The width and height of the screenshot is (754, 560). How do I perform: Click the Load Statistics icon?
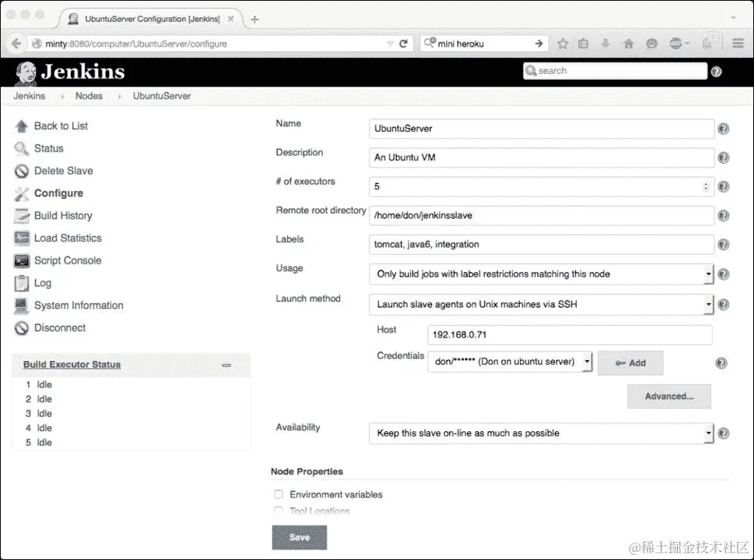(x=22, y=238)
